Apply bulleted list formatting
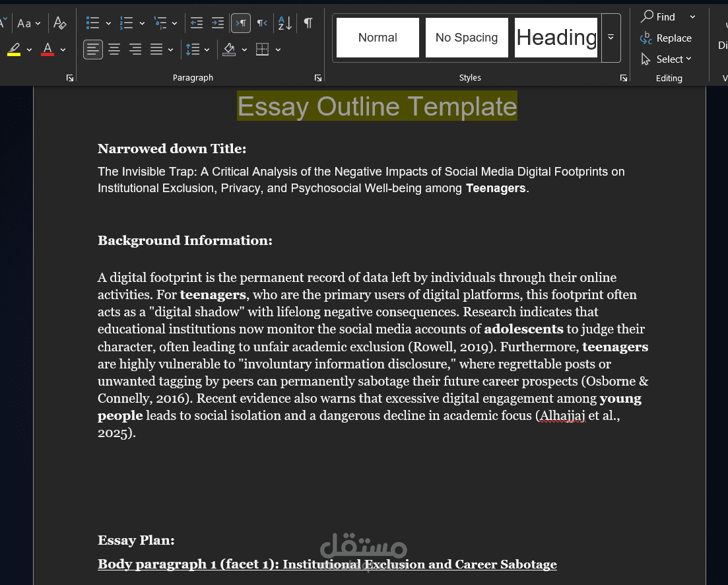The image size is (728, 585). pyautogui.click(x=93, y=23)
